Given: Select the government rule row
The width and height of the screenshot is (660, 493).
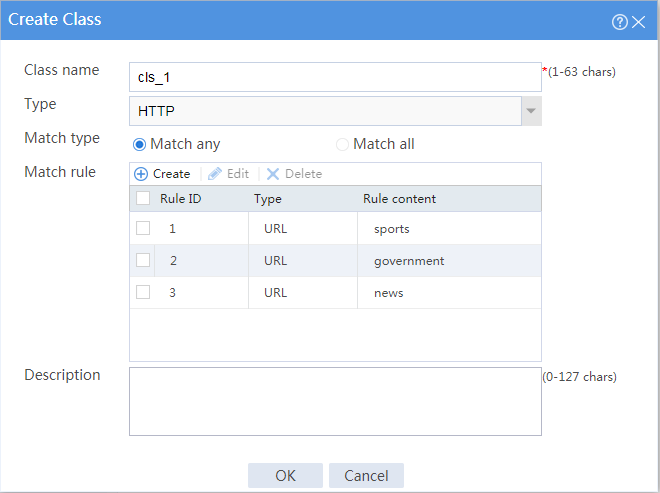Looking at the screenshot, I should pyautogui.click(x=335, y=261).
